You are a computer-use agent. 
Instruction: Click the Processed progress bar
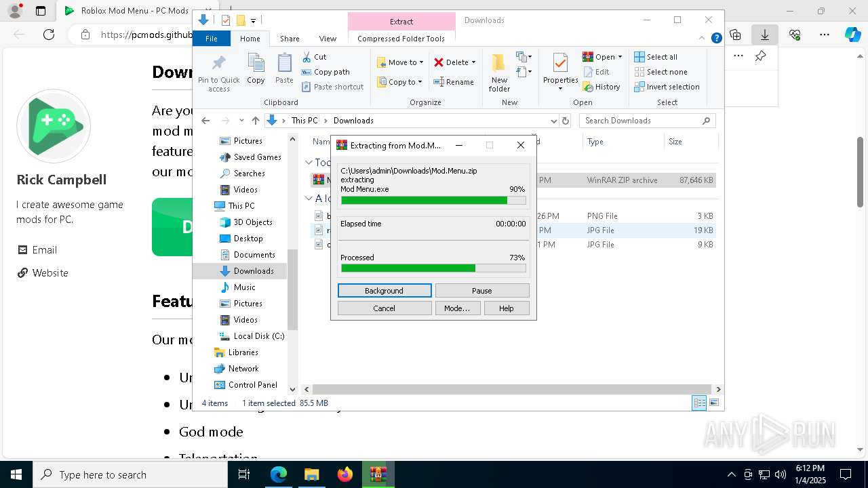click(x=433, y=268)
